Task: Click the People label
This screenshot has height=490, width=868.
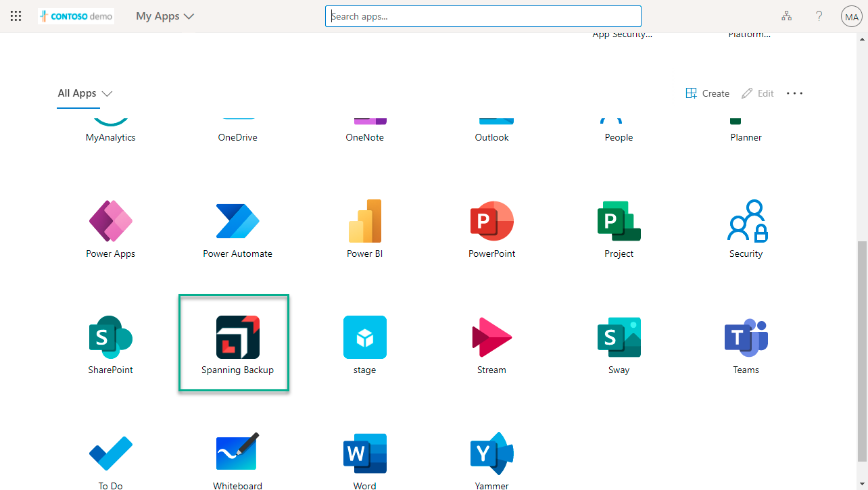Action: (619, 137)
